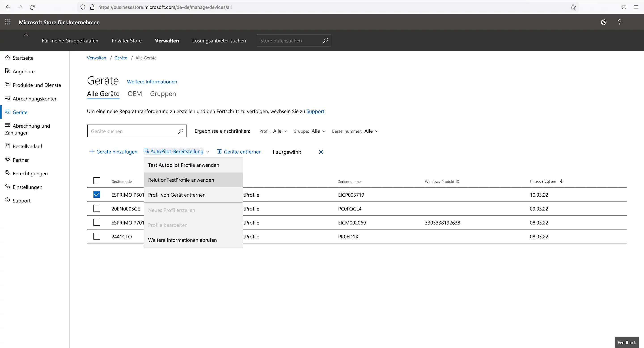
Task: Switch to the Gruppen tab
Action: [163, 94]
